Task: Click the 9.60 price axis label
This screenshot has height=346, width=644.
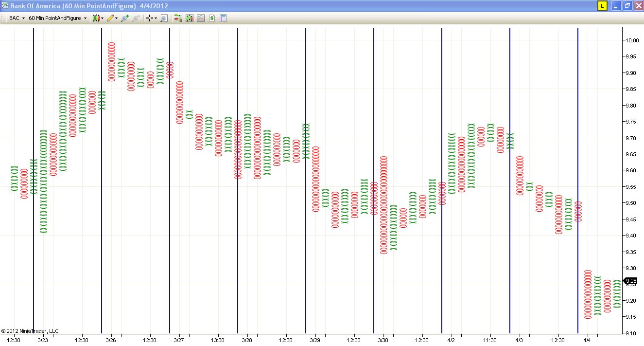Action: [x=631, y=170]
